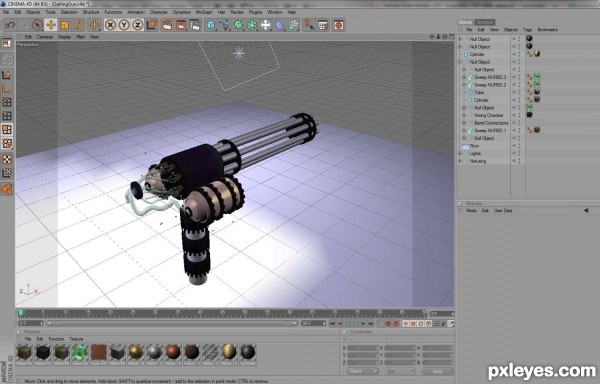This screenshot has width=600, height=384.
Task: Toggle visibility dots for Tube object
Action: tap(519, 93)
